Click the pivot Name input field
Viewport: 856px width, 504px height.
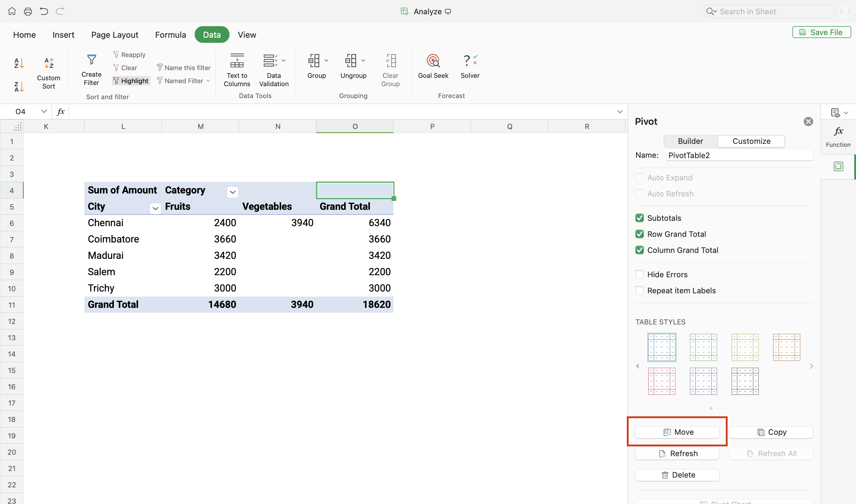click(739, 155)
